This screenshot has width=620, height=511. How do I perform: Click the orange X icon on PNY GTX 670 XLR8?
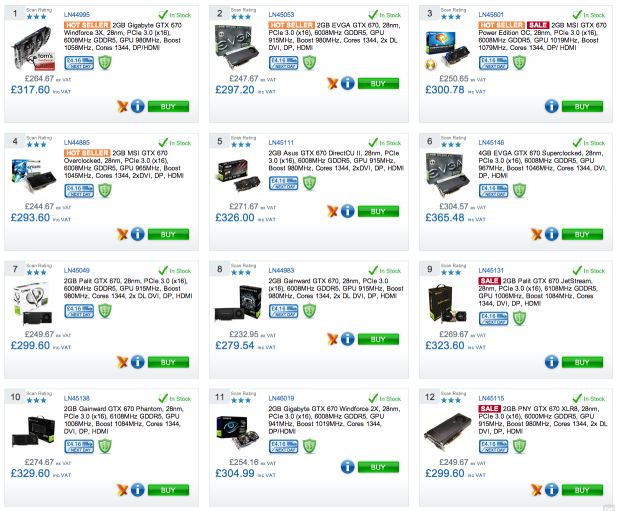pyautogui.click(x=537, y=490)
